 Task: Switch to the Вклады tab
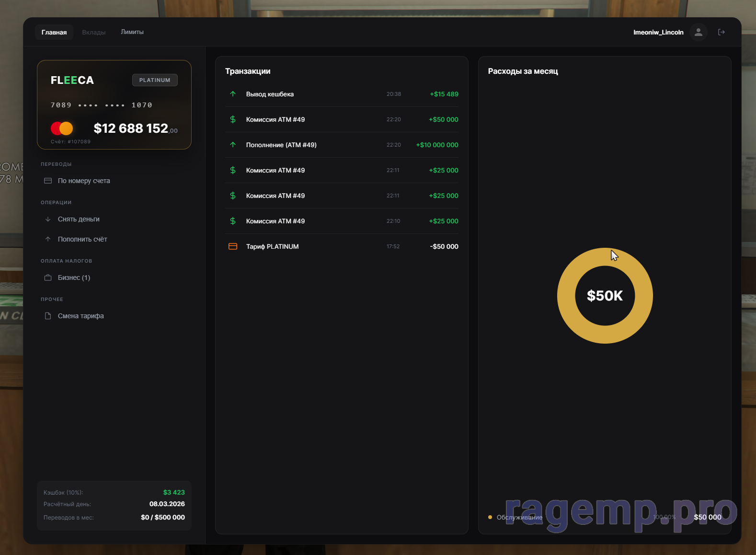click(x=93, y=32)
